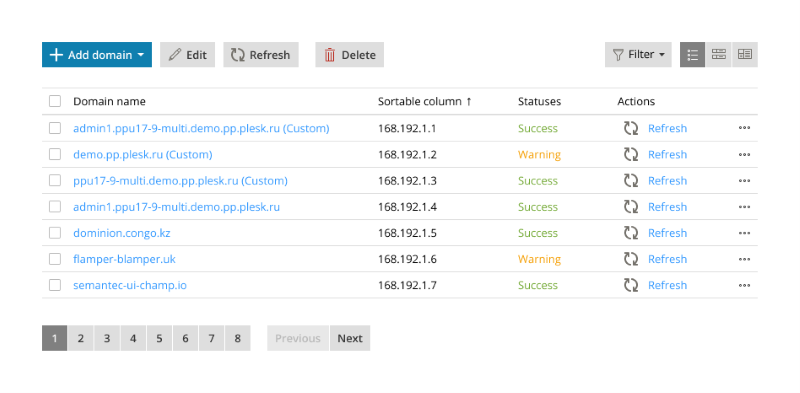This screenshot has height=393, width=800.
Task: Click refresh icon in 168.192.1.3 row
Action: pos(631,180)
